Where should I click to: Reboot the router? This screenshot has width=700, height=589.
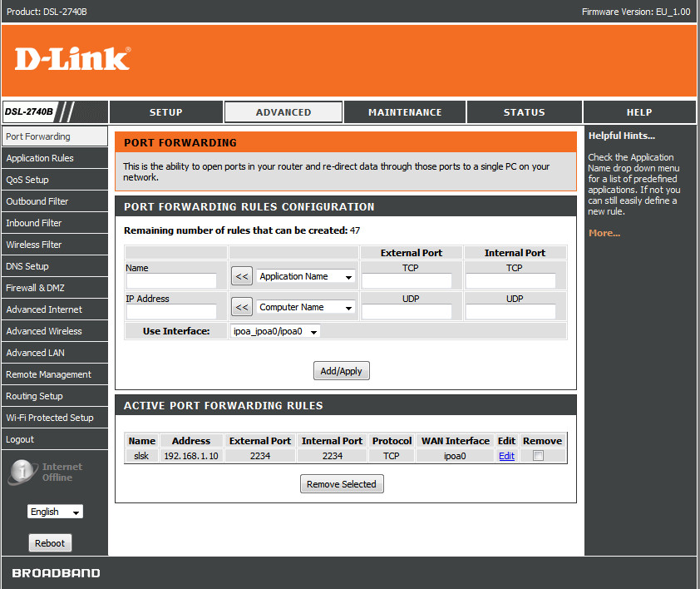click(x=50, y=542)
